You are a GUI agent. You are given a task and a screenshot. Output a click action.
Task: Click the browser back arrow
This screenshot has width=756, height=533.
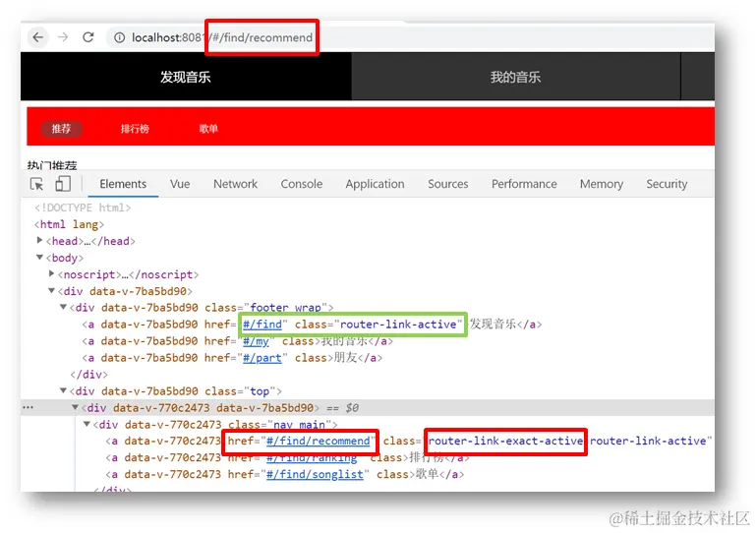(38, 37)
